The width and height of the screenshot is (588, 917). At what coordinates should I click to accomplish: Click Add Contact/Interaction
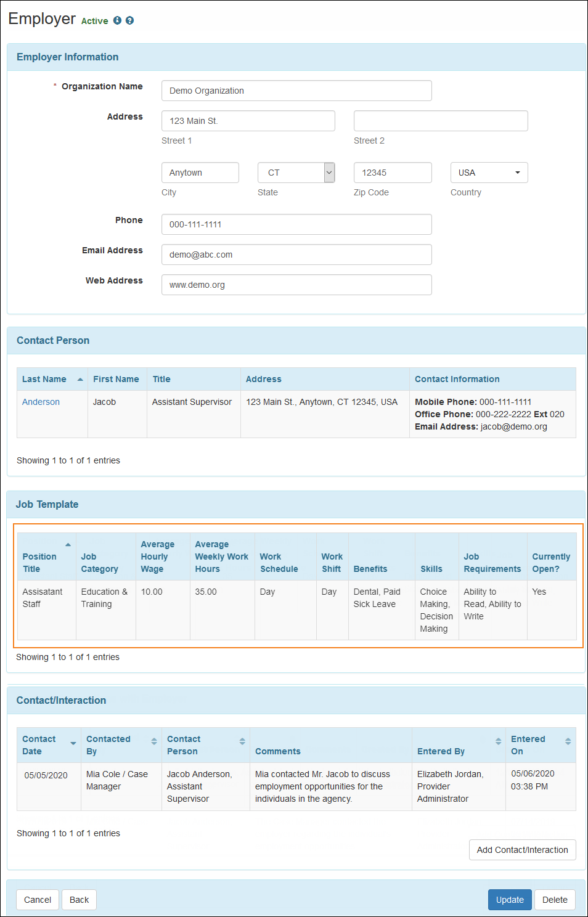point(522,850)
